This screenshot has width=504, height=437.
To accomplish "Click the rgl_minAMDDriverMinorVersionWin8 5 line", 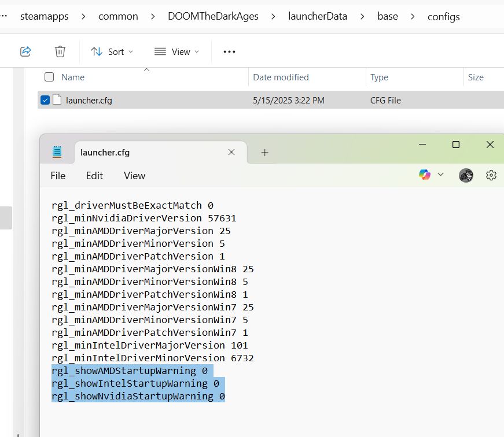I will 150,282.
